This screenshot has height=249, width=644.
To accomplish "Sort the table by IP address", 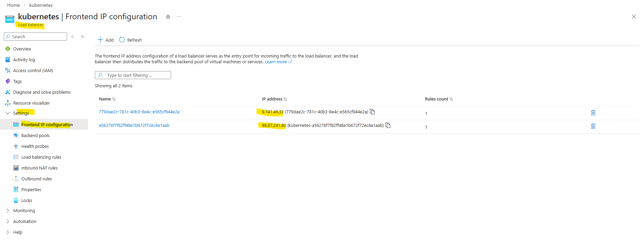I will click(x=285, y=99).
